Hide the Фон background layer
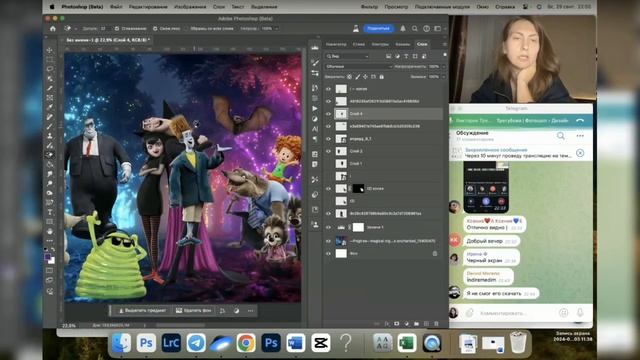The height and width of the screenshot is (360, 640). [328, 253]
